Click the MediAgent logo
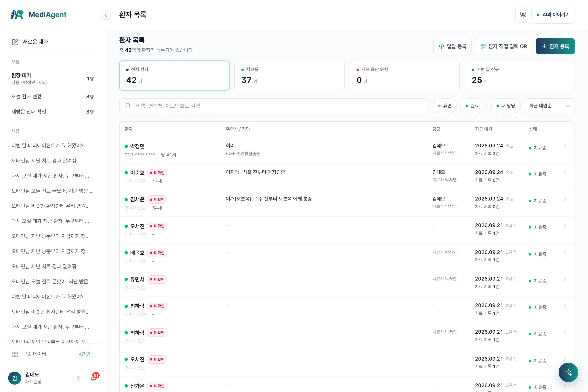The image size is (588, 392). tap(39, 14)
